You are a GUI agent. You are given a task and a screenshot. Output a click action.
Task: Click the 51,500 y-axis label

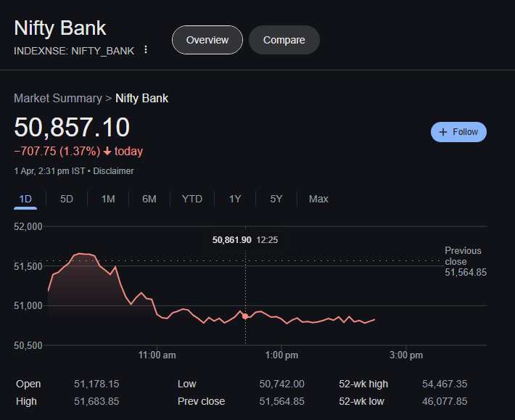(28, 266)
